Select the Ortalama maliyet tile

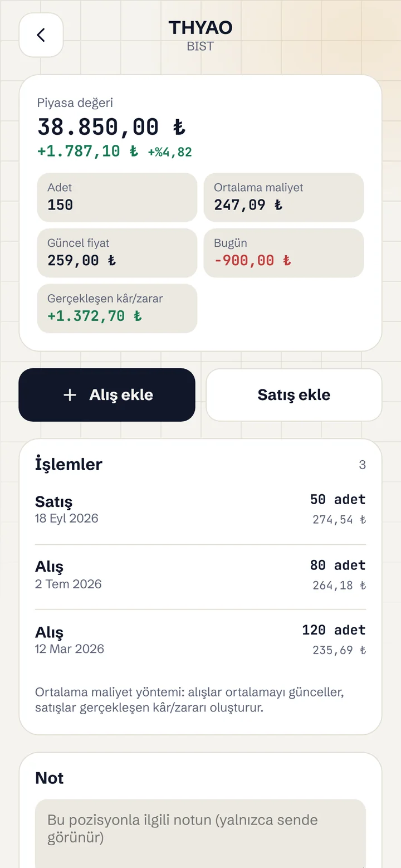point(283,197)
